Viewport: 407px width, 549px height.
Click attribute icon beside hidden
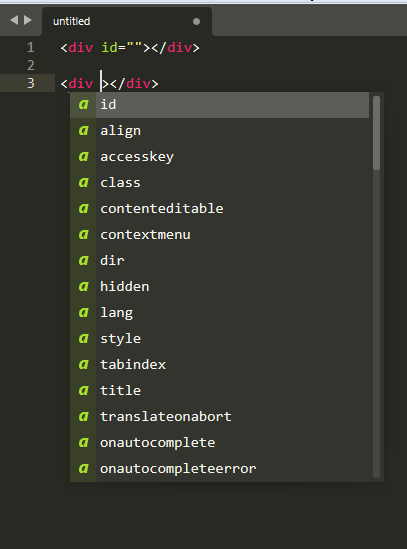tap(83, 287)
